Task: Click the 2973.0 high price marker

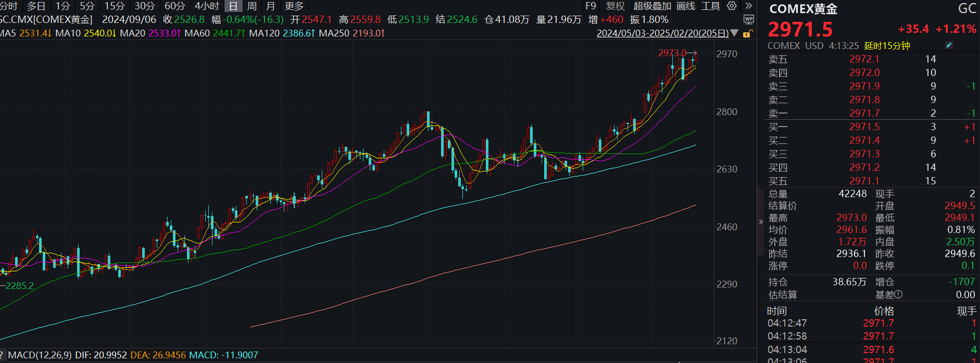Action: [x=672, y=53]
